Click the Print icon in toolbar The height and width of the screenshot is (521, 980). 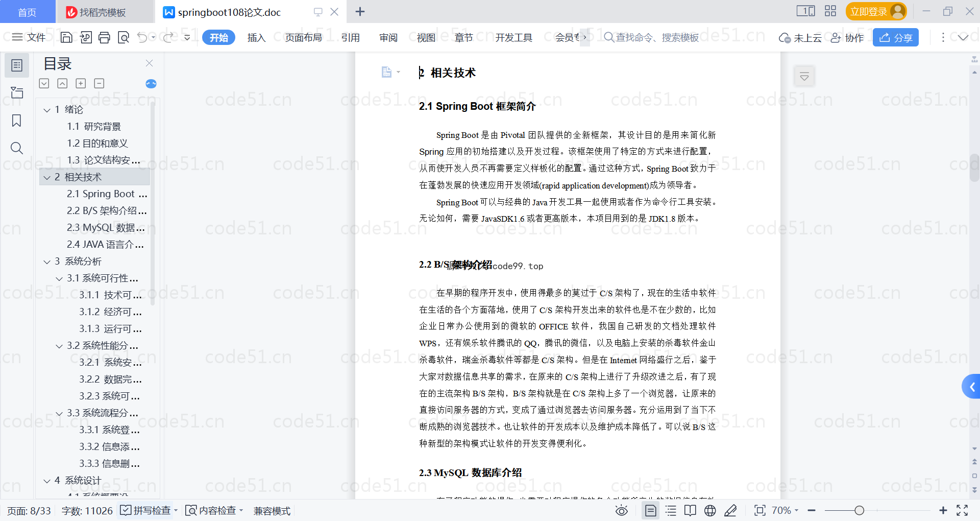click(x=104, y=37)
